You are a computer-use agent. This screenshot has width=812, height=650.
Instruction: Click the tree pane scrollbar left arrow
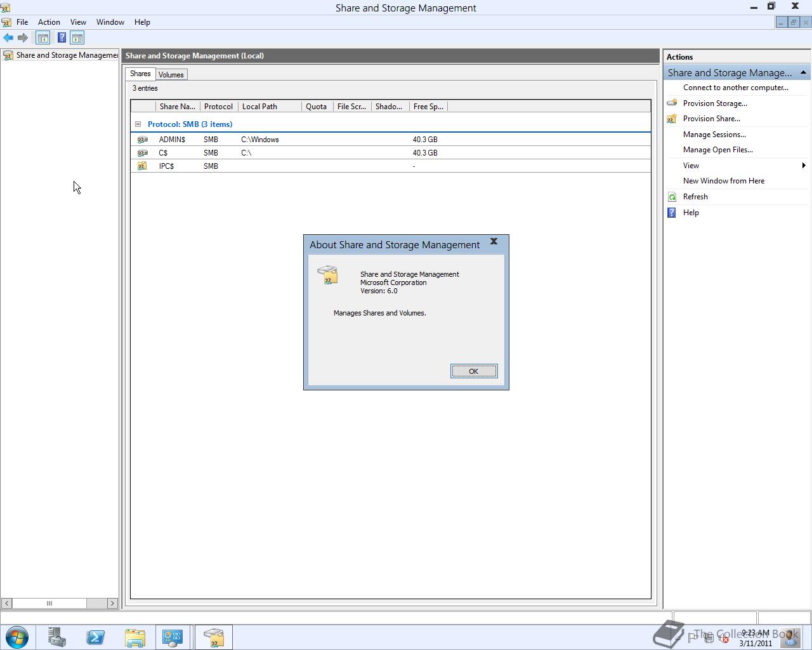click(x=6, y=603)
